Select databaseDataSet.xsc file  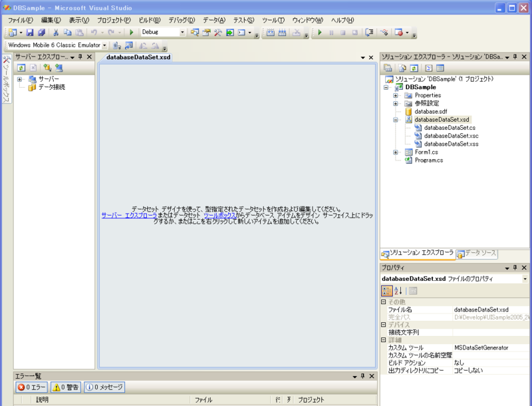[452, 136]
